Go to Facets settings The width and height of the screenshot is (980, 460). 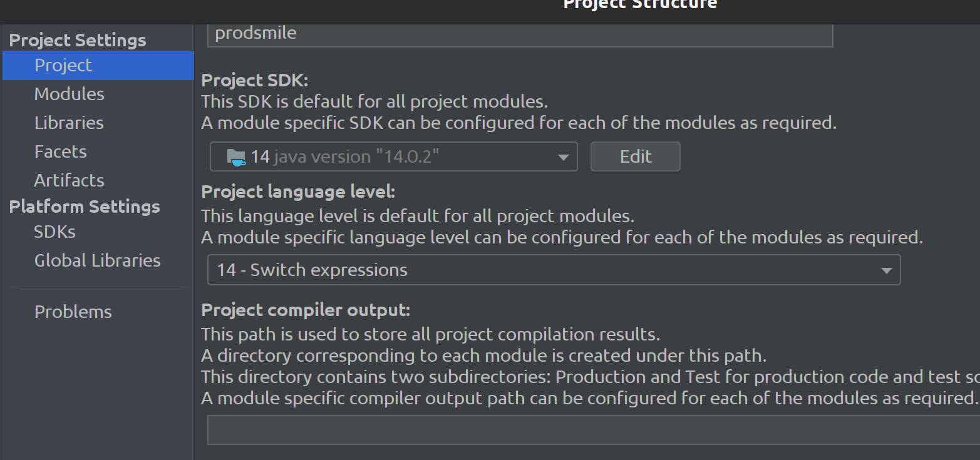pyautogui.click(x=61, y=151)
